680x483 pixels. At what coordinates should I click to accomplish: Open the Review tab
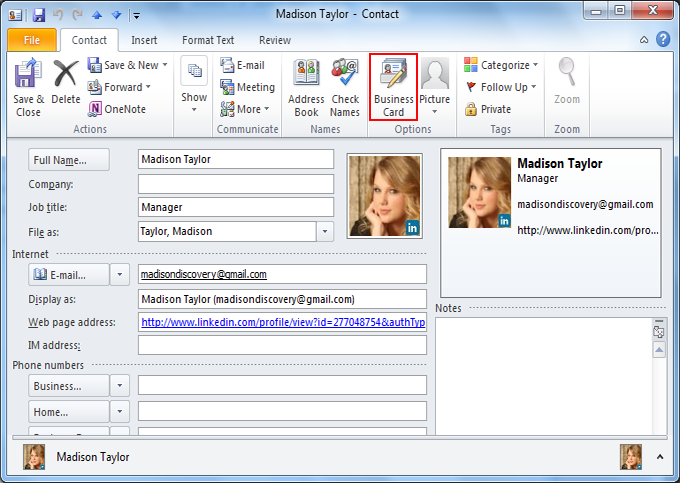275,40
